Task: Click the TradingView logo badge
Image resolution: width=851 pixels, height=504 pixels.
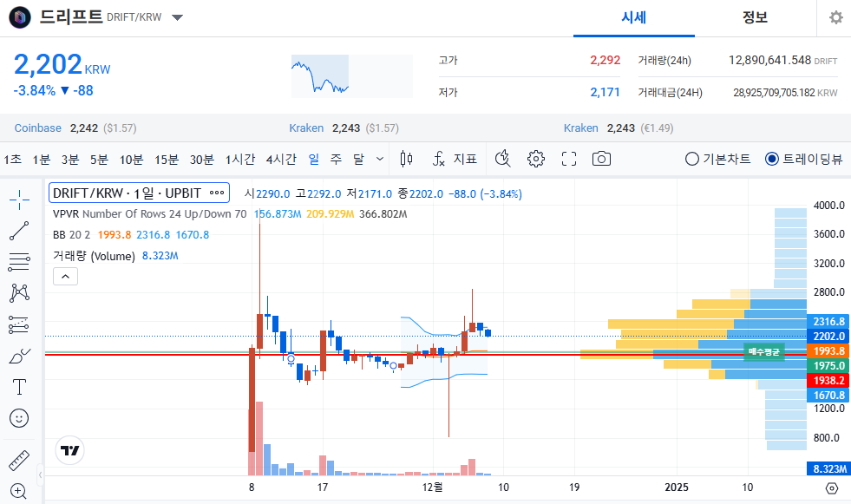Action: 70,450
